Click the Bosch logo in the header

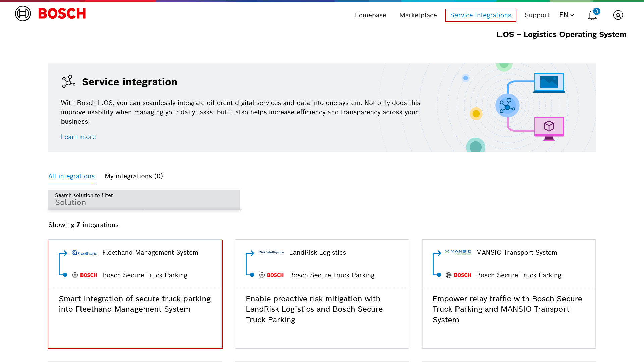click(50, 14)
